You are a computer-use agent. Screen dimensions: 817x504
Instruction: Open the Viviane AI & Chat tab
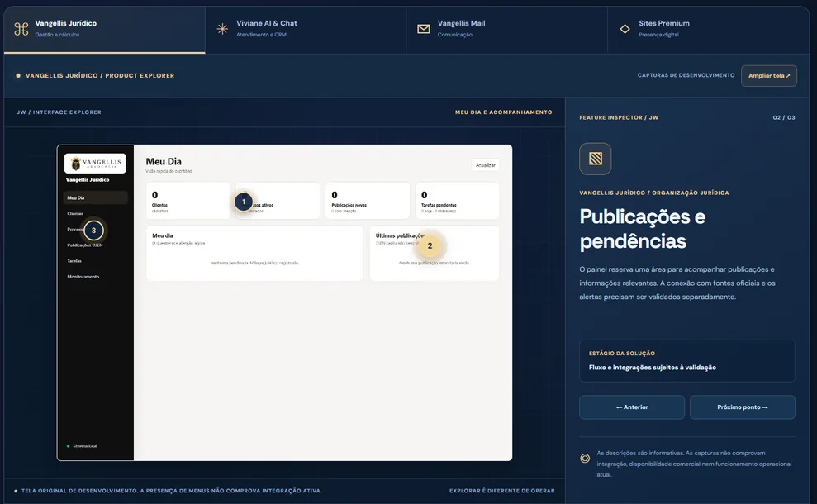point(306,30)
